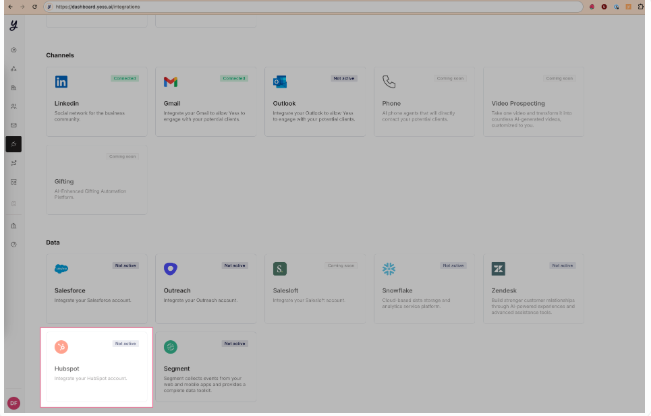The image size is (651, 416).
Task: Reload the page in browser
Action: (x=34, y=7)
